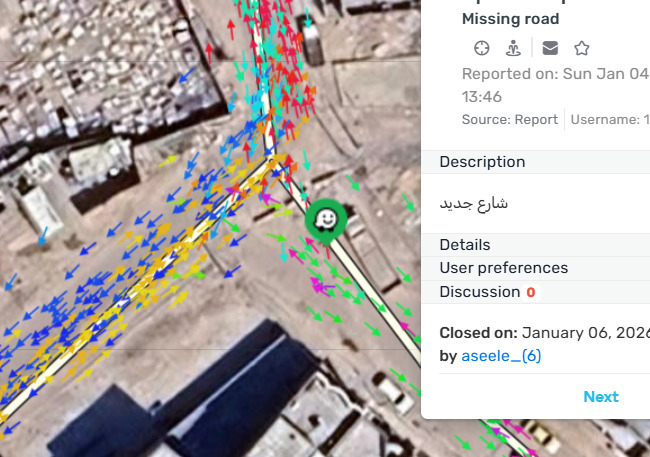Click the center-on-map crosshair icon
650x457 pixels.
482,48
